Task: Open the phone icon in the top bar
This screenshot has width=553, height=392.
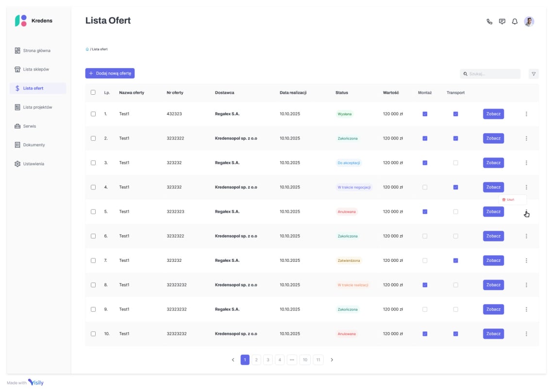Action: click(489, 21)
